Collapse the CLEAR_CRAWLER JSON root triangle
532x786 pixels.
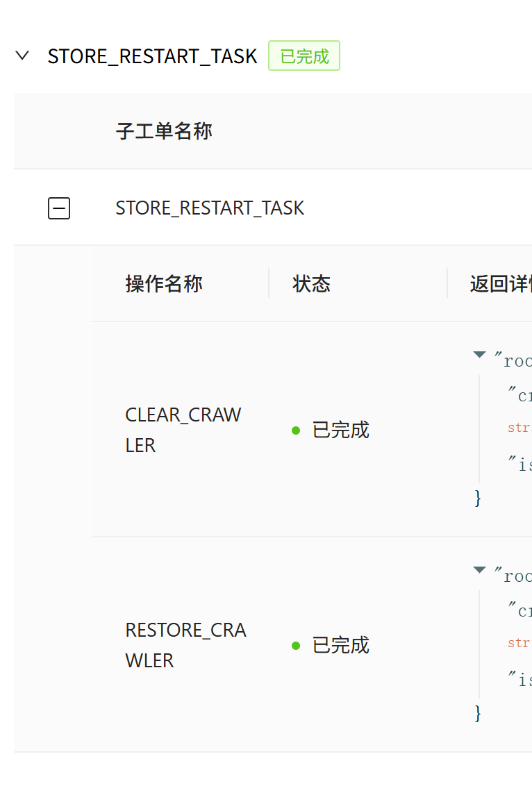[479, 355]
